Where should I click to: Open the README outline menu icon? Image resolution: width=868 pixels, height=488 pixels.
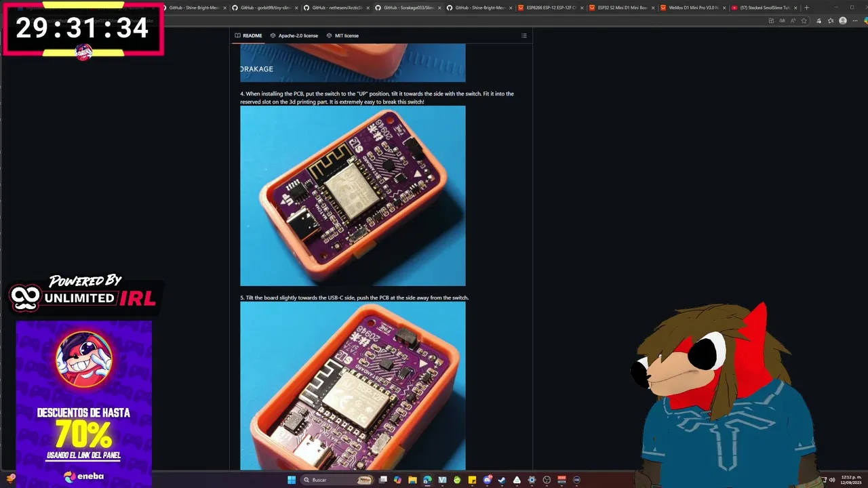[524, 35]
